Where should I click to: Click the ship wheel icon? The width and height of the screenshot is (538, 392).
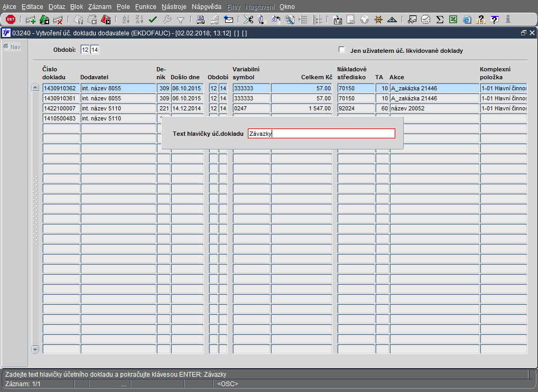tap(378, 20)
